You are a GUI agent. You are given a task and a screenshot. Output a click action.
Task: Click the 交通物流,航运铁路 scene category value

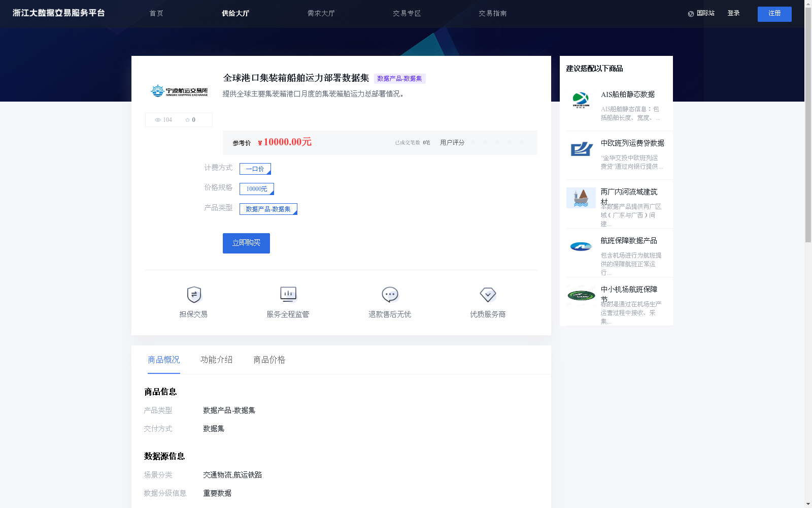pos(232,475)
